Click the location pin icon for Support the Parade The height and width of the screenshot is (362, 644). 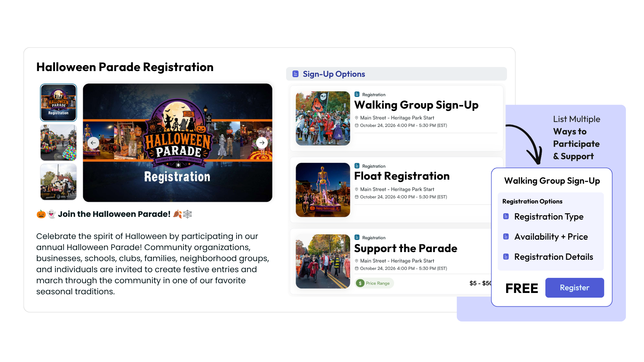(357, 261)
